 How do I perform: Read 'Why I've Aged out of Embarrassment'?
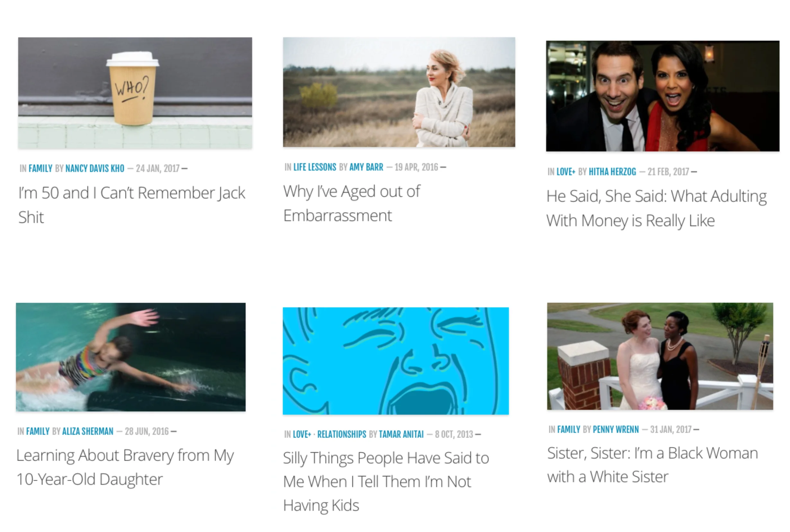tap(351, 203)
